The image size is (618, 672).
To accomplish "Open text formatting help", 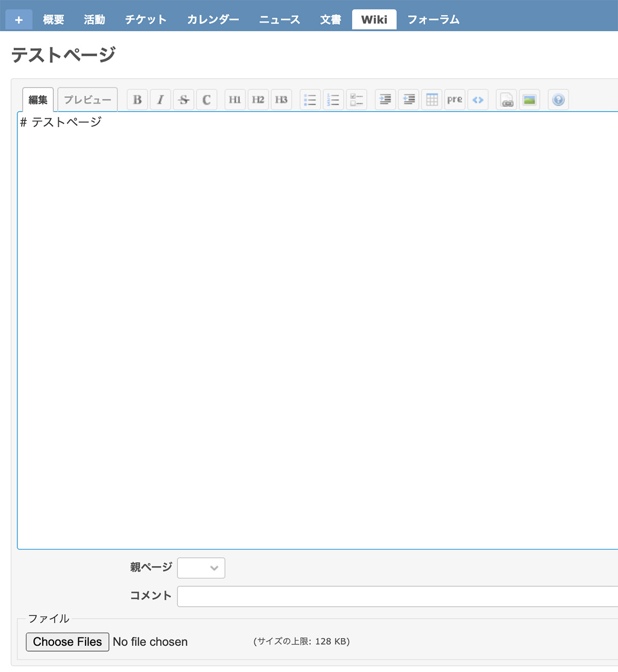I will pyautogui.click(x=558, y=99).
